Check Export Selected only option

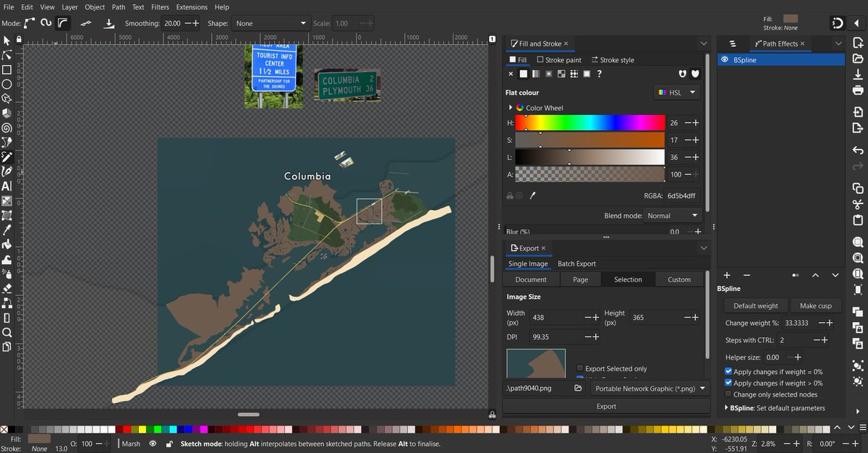tap(580, 368)
